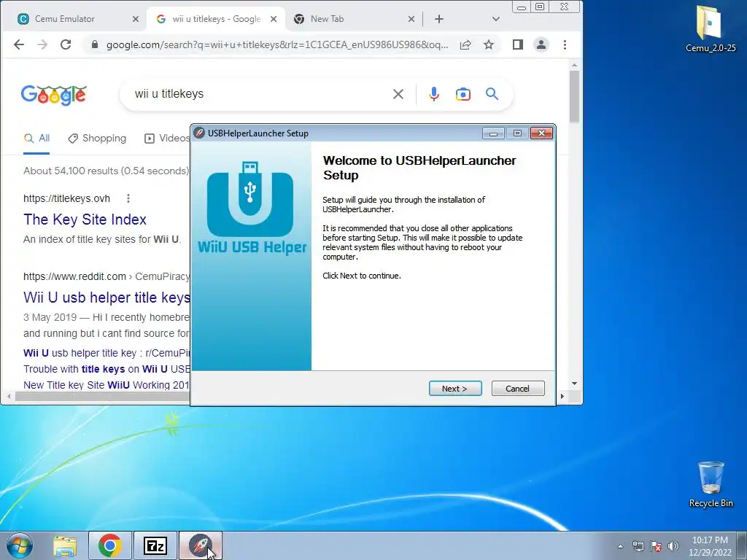Click the taskbar clock showing 10:17 PM

[710, 546]
